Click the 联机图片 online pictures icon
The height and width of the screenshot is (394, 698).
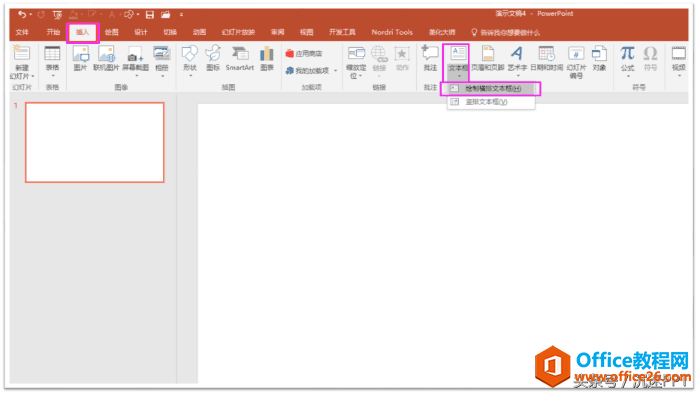[106, 58]
